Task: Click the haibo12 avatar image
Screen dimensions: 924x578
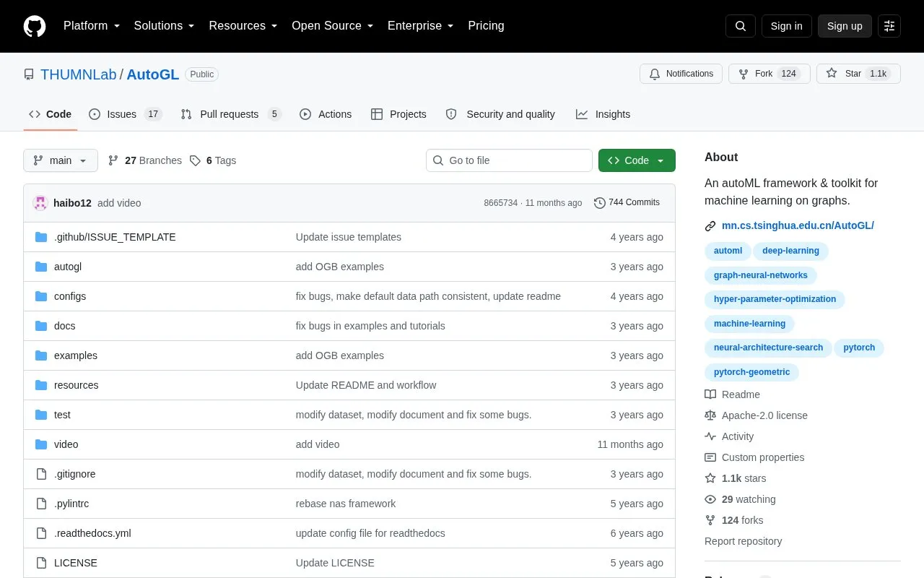Action: (40, 203)
